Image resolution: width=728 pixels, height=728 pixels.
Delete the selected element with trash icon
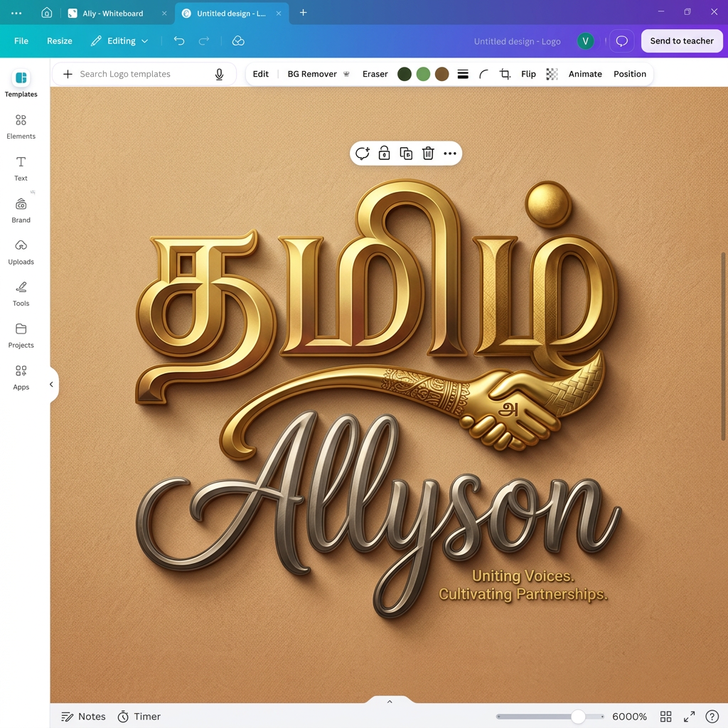coord(428,154)
